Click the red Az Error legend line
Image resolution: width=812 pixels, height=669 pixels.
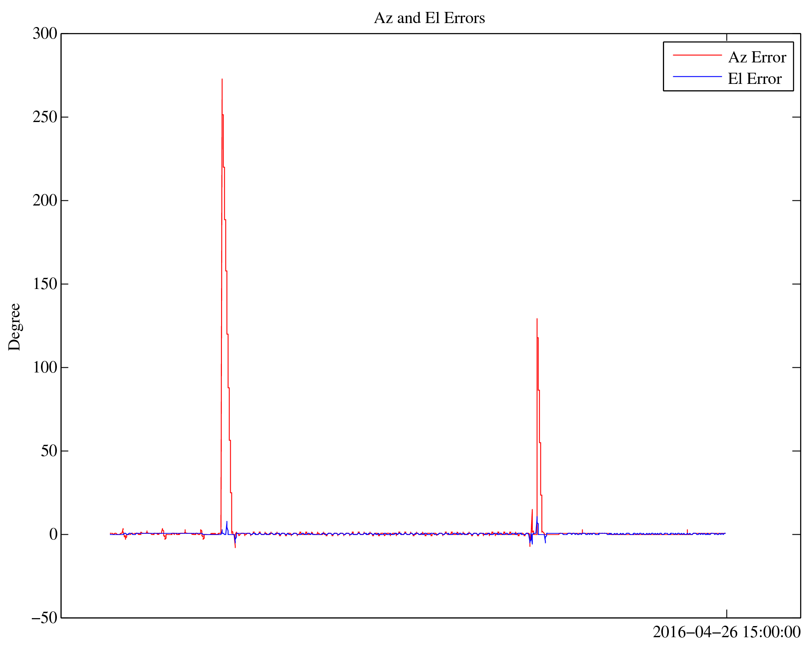[697, 55]
